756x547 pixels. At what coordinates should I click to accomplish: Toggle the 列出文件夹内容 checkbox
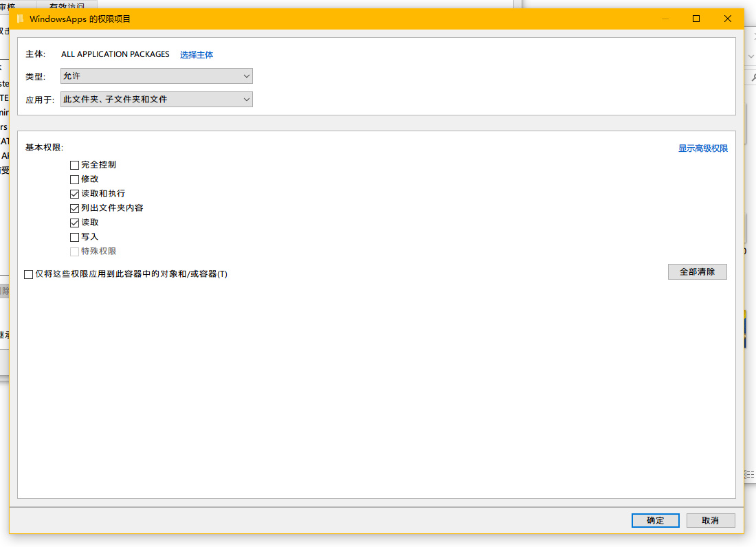click(75, 208)
